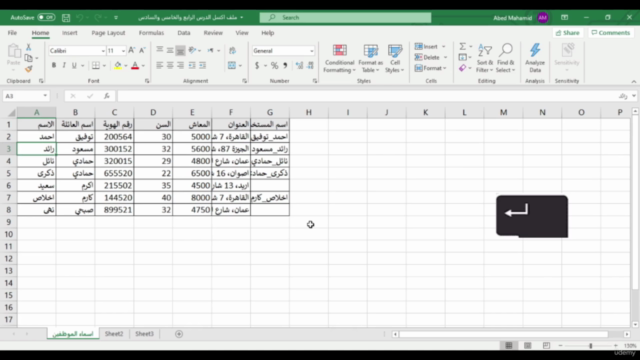Open the Name Box dropdown showing A3

45,96
